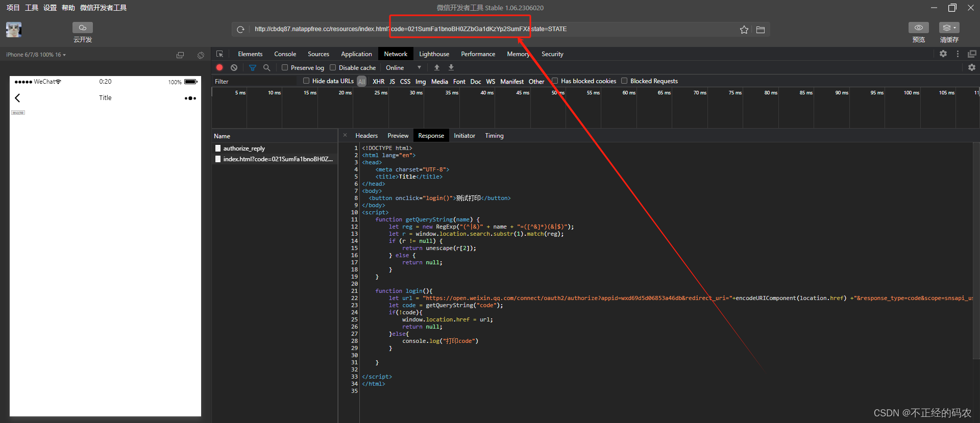Select the authorize_reply request row
This screenshot has height=423, width=980.
pos(275,148)
